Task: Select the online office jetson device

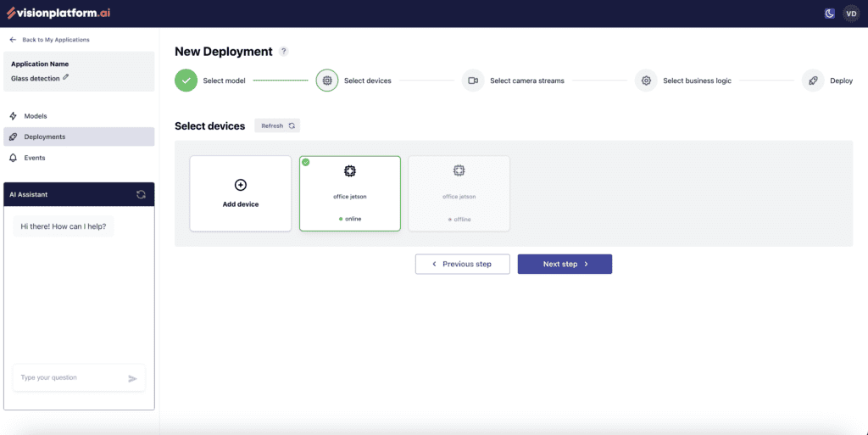Action: pyautogui.click(x=350, y=193)
